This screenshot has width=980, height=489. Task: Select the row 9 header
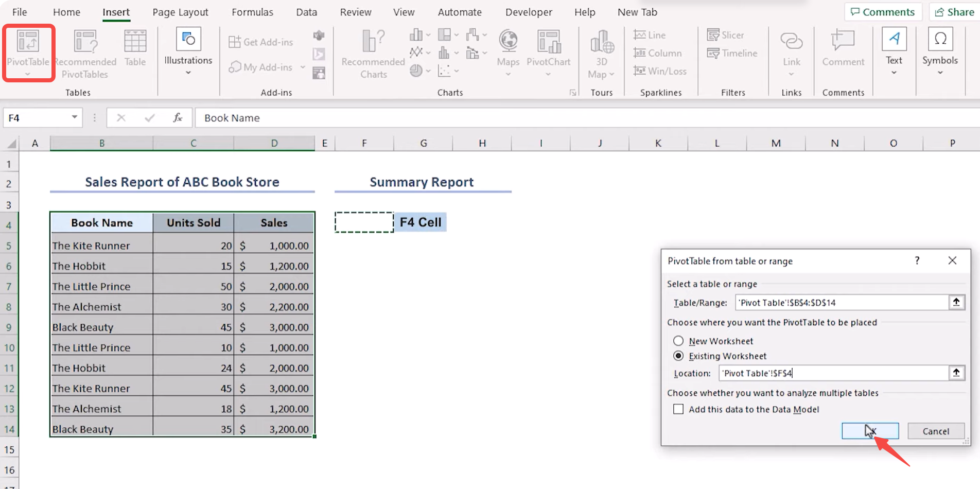click(9, 327)
